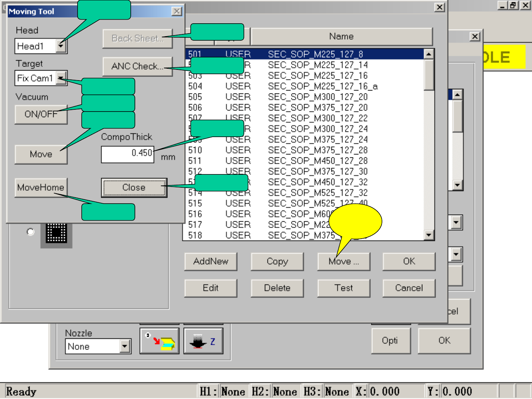532x399 pixels.
Task: Click the Name column header
Action: (x=341, y=37)
